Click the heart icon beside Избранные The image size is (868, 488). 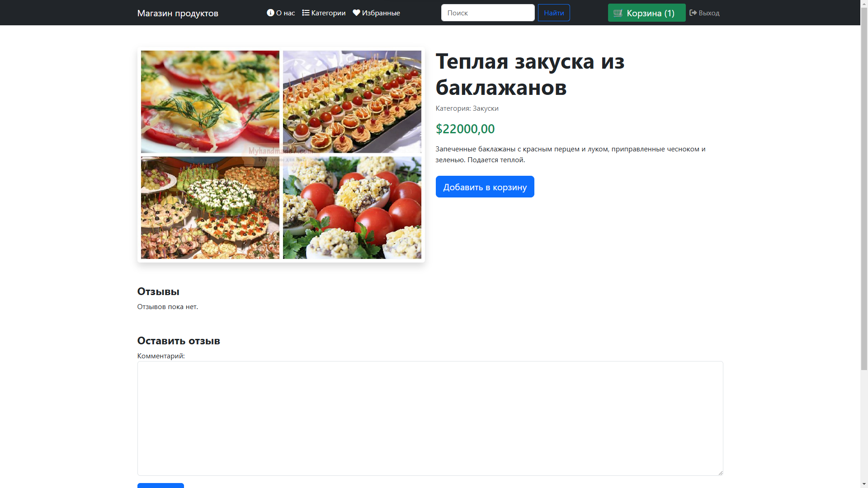tap(356, 13)
